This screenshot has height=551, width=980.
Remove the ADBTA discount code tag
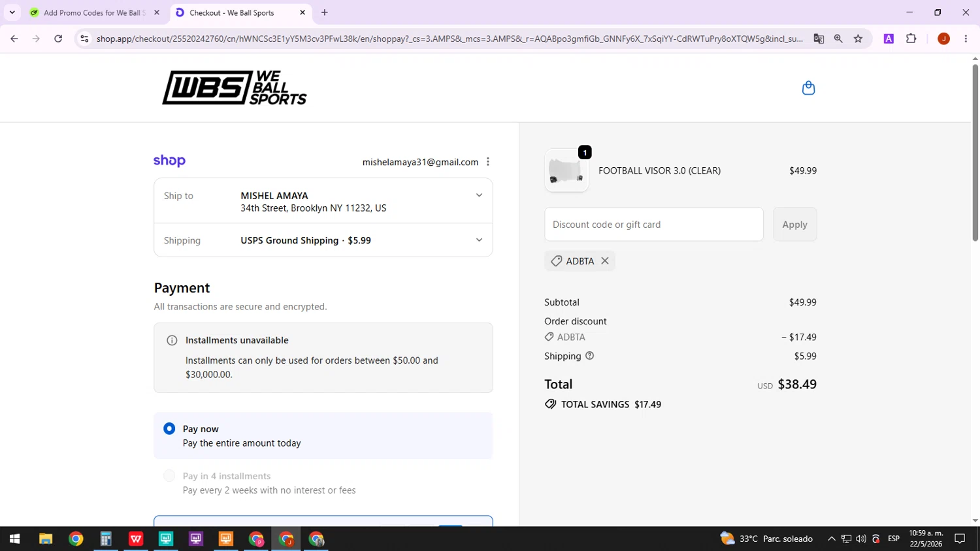(x=605, y=261)
